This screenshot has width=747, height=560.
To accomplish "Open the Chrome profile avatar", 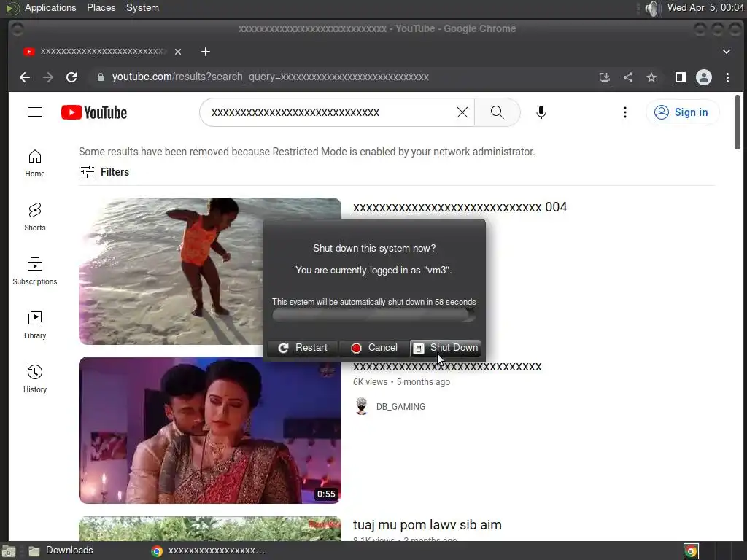I will [x=704, y=77].
